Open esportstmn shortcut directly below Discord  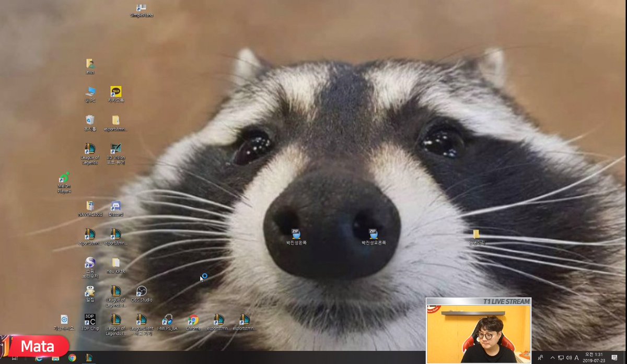click(x=116, y=237)
